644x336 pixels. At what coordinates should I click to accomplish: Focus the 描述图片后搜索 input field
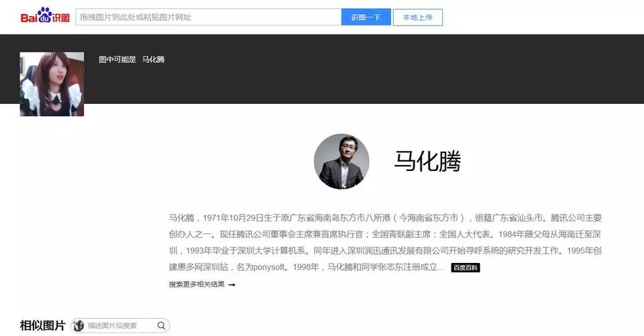click(x=120, y=325)
